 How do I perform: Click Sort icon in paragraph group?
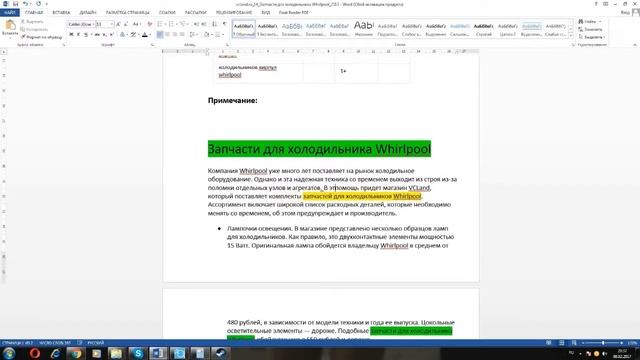(214, 24)
